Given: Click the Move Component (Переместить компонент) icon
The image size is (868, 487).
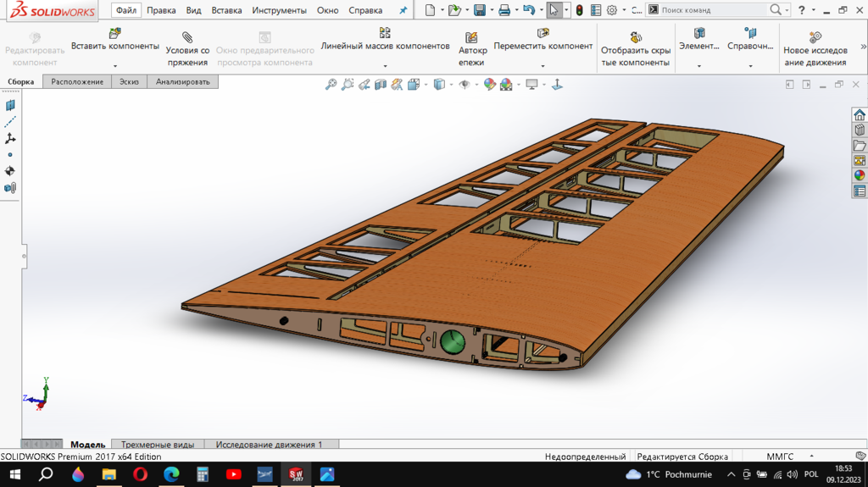Looking at the screenshot, I should [x=543, y=33].
